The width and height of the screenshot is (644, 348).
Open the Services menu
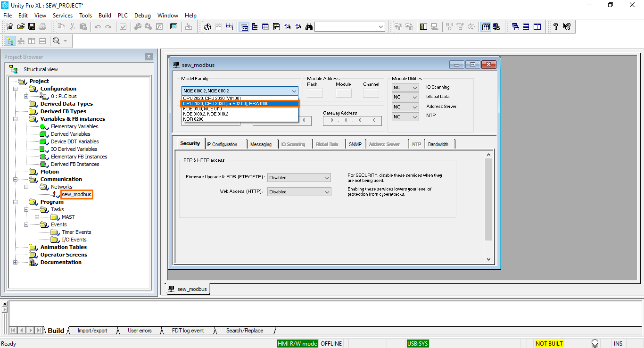[x=63, y=16]
